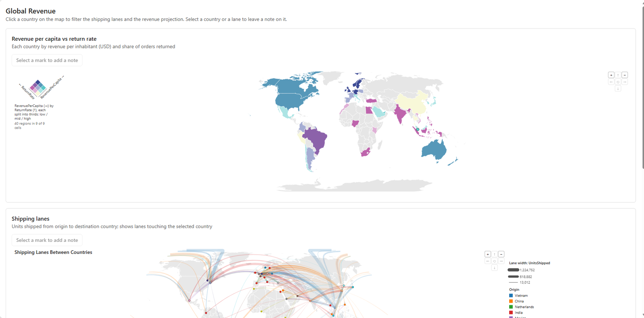Pan the revenue per capita map down

click(618, 89)
